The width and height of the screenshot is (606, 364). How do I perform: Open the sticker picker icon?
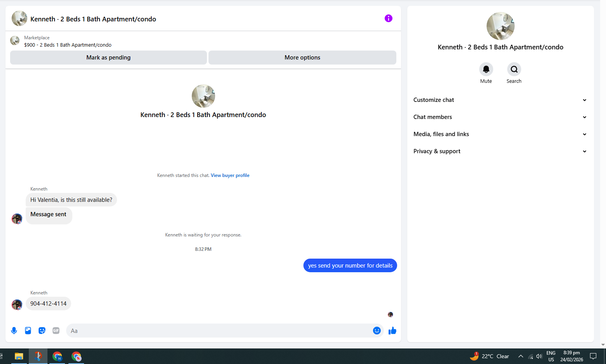(42, 331)
